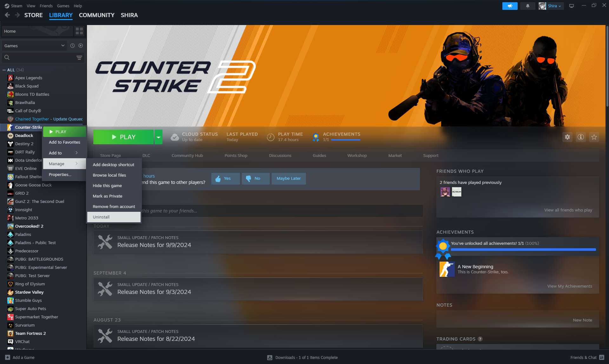
Task: Select Deadlock in the library list
Action: [24, 135]
